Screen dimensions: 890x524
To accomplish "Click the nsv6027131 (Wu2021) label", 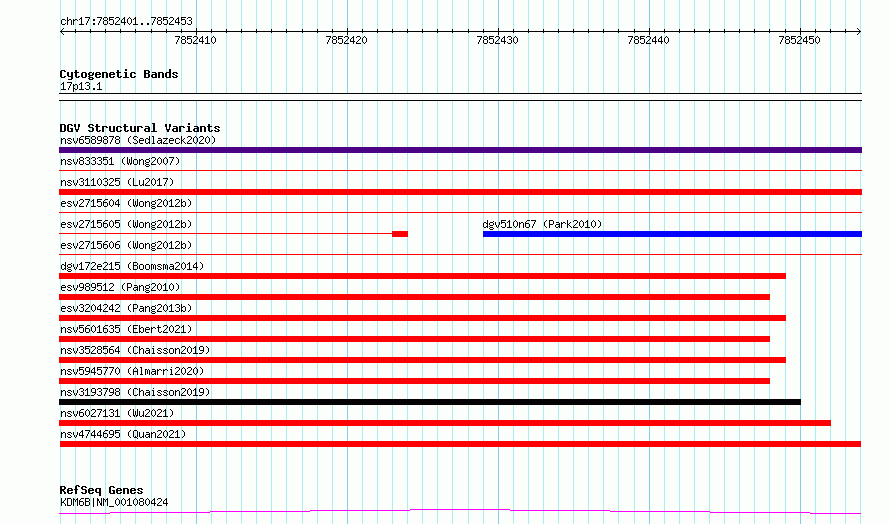I will 117,413.
